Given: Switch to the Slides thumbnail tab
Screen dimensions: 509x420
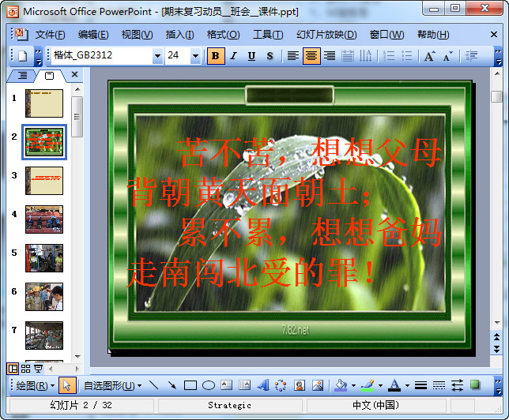Looking at the screenshot, I should click(49, 76).
